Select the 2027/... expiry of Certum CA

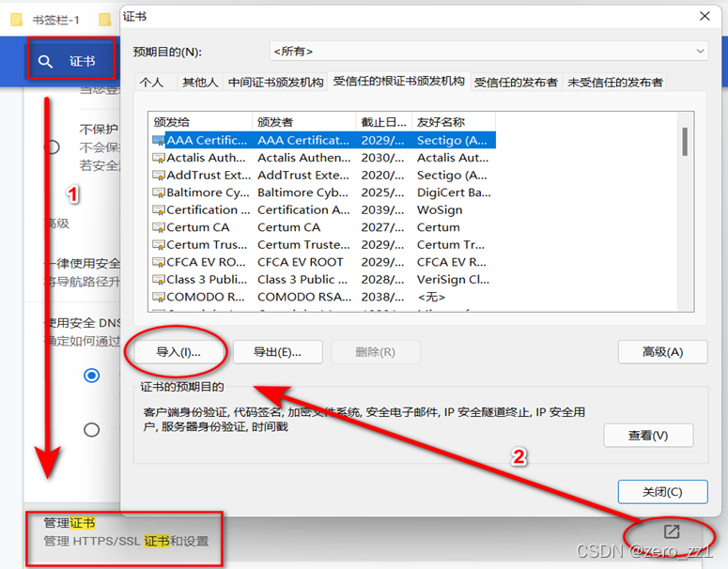point(382,227)
